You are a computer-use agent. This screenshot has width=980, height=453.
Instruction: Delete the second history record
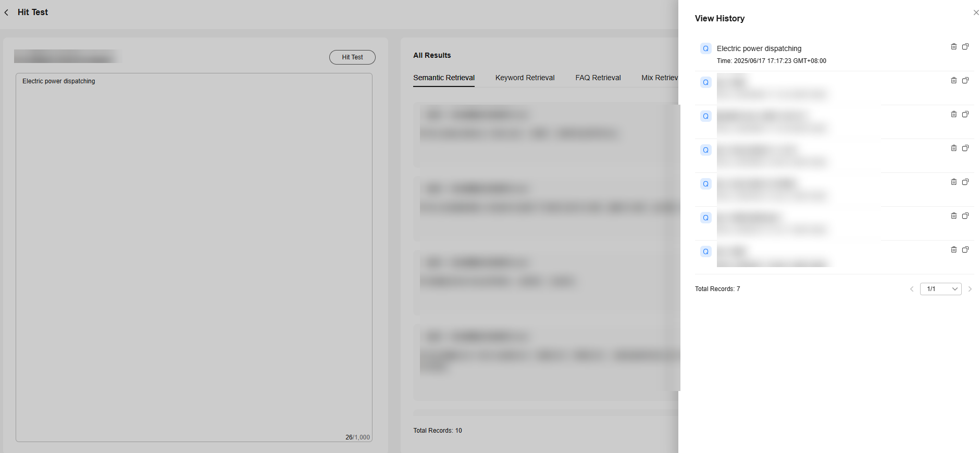(x=953, y=80)
